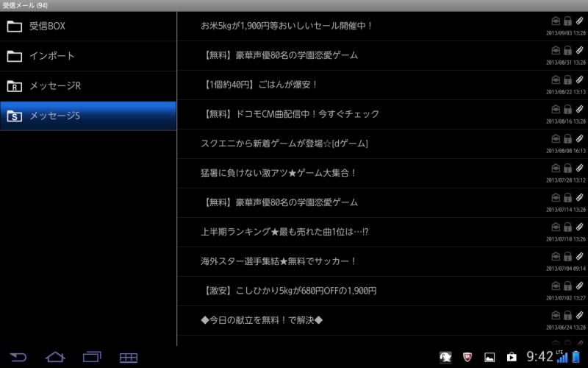Click the paperclip icon on the 2013/08/31 mail
This screenshot has height=368, width=588.
tap(579, 50)
